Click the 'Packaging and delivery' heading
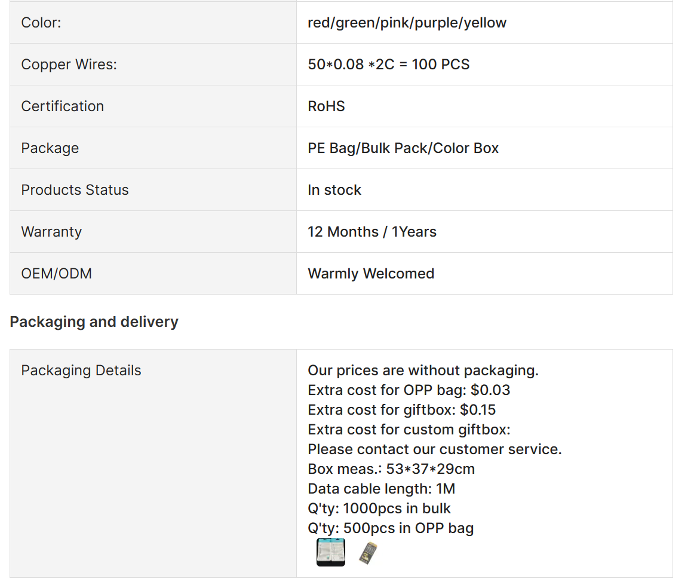700x588 pixels. coord(94,322)
